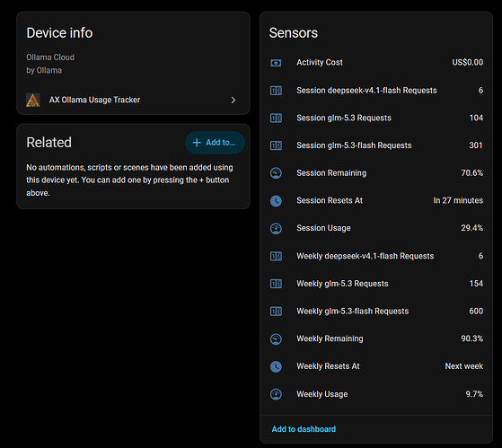This screenshot has width=502, height=448.
Task: Click the Session Resets At clock icon
Action: point(276,201)
